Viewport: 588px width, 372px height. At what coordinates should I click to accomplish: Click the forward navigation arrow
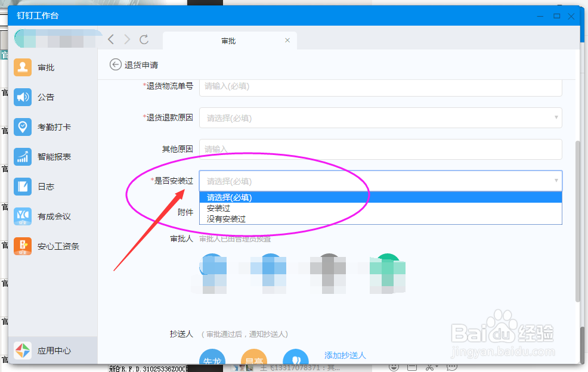click(x=126, y=39)
